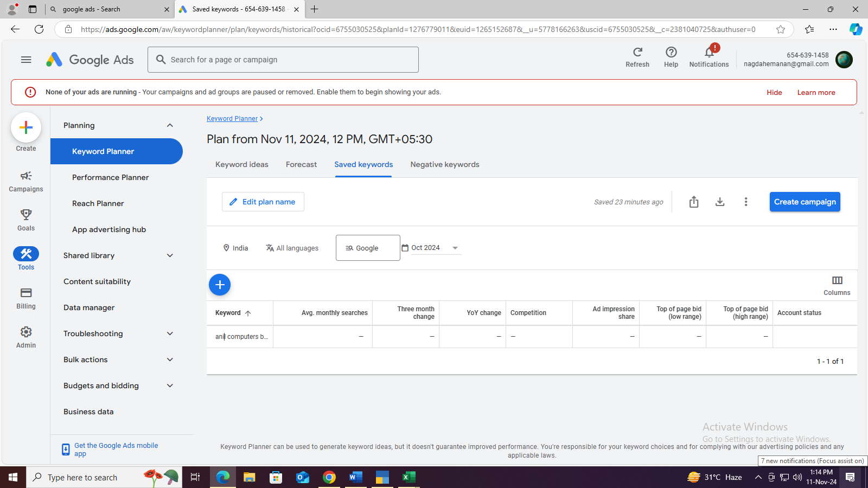Collapse the Planning section

tap(170, 125)
